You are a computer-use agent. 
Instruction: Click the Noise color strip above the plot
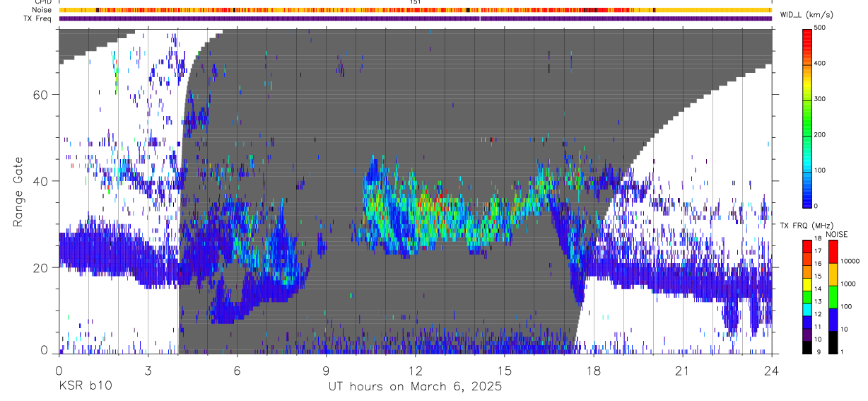coord(415,10)
